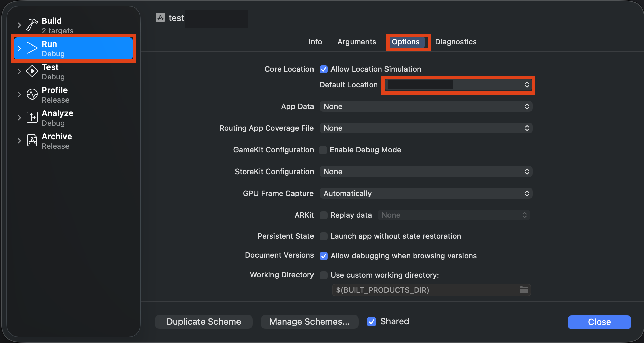
Task: Check Use custom working directory
Action: (x=324, y=275)
